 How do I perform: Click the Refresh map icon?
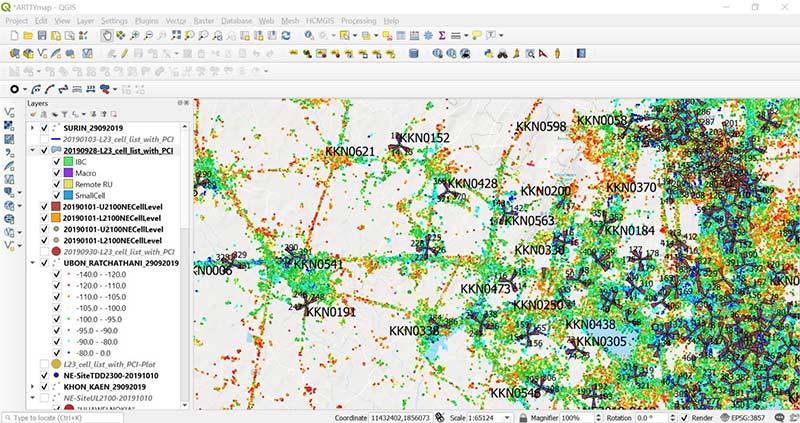pos(286,35)
